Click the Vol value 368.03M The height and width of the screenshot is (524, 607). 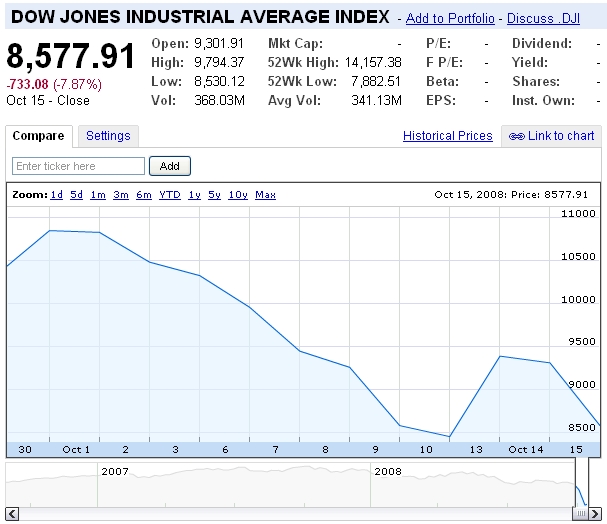tap(219, 100)
